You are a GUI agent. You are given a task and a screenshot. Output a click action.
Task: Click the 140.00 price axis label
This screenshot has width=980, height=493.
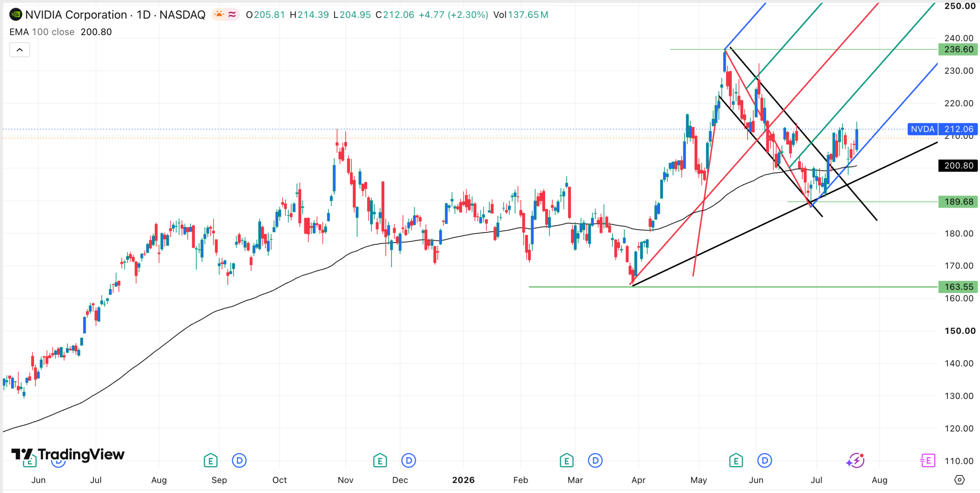(x=959, y=363)
